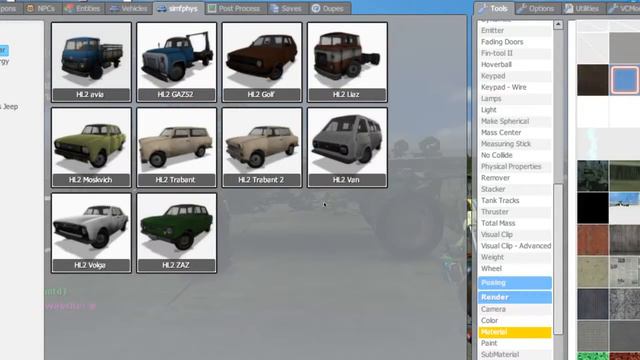
Task: Select the Visual Clip tool
Action: click(515, 235)
